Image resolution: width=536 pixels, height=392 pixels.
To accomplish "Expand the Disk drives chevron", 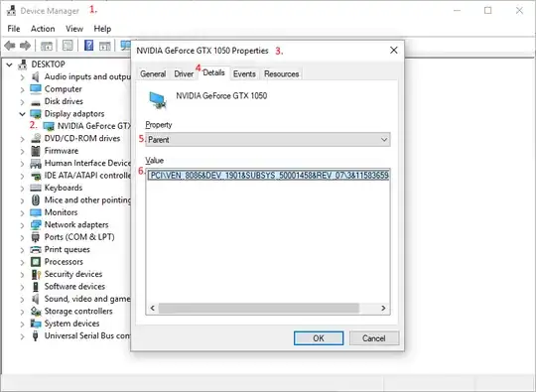I will 22,102.
